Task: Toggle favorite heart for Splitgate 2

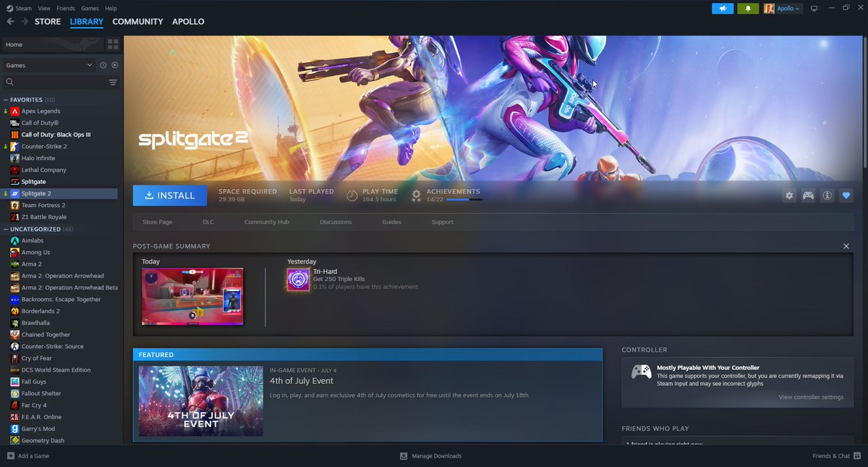Action: tap(846, 195)
